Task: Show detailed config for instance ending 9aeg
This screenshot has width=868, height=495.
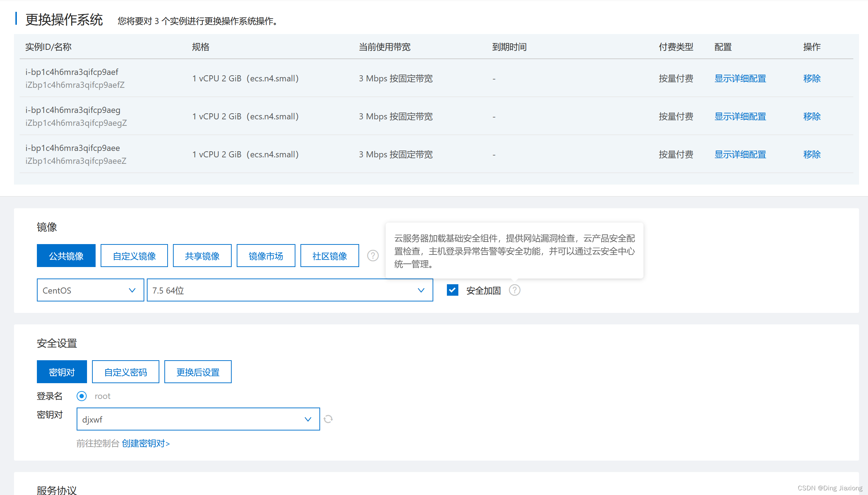Action: coord(740,116)
